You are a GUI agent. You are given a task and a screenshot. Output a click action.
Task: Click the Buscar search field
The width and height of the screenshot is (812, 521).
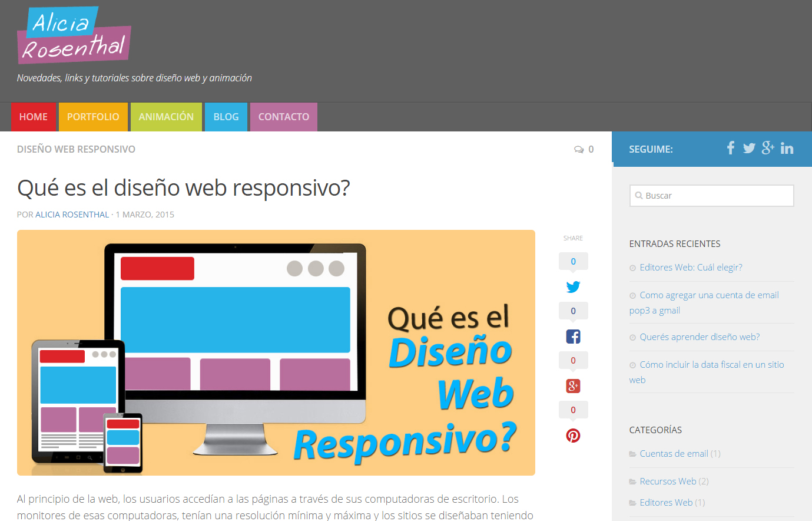pyautogui.click(x=712, y=196)
